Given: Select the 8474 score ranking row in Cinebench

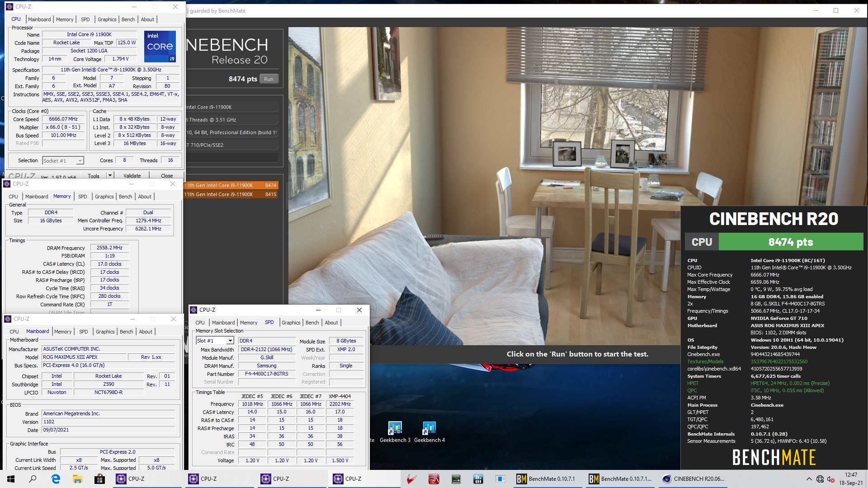Looking at the screenshot, I should [x=231, y=185].
